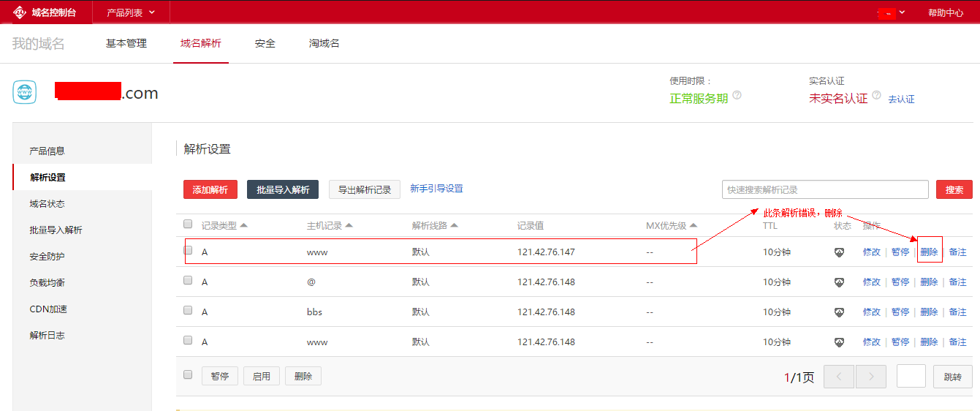Image resolution: width=980 pixels, height=411 pixels.
Task: Toggle the select-all checkbox in table header
Action: [188, 224]
